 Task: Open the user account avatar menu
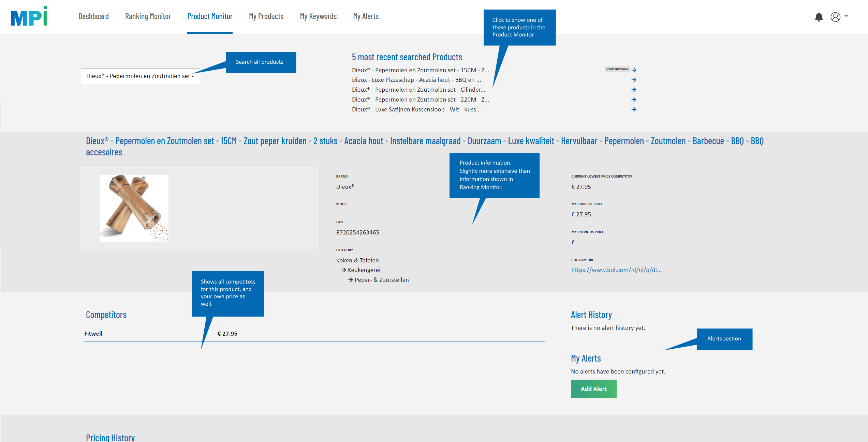tap(835, 17)
